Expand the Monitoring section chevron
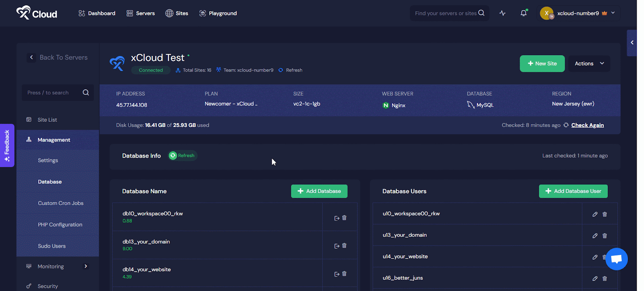 (86, 266)
